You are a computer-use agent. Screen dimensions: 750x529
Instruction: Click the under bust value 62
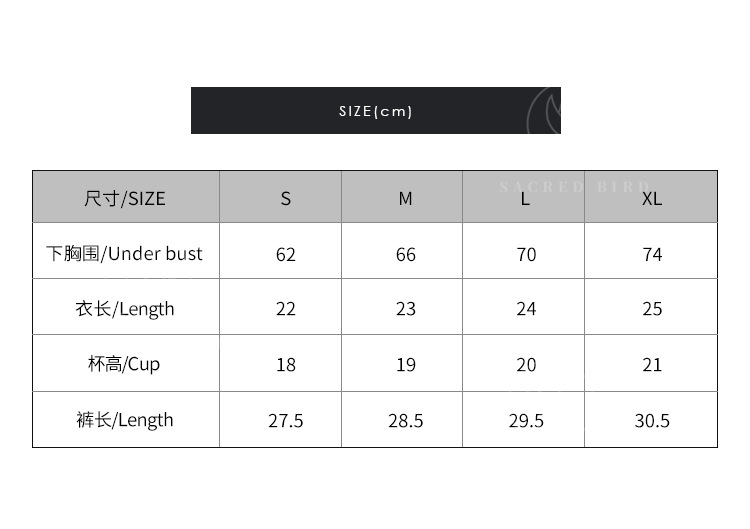pyautogui.click(x=286, y=254)
